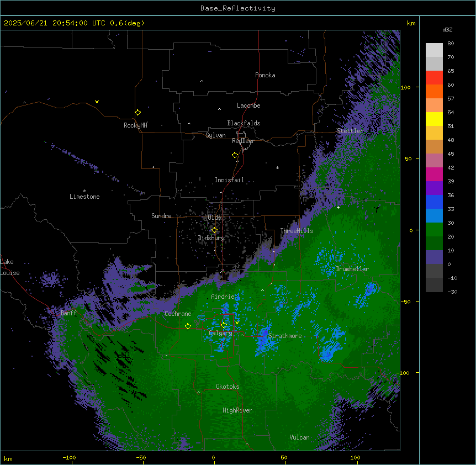Screen dimensions: 476x465
Task: Click the dark green 20-10 dBZ swatch
Action: point(434,244)
